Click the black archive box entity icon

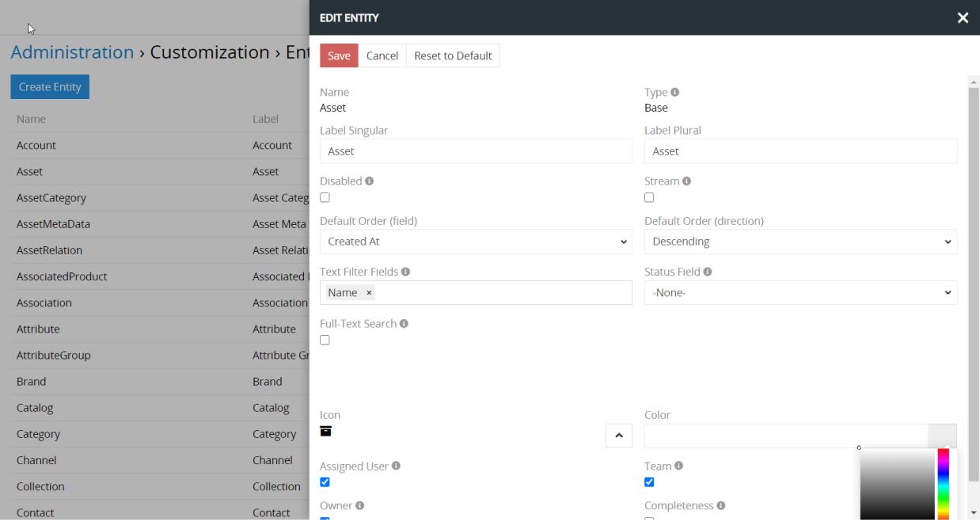point(325,432)
